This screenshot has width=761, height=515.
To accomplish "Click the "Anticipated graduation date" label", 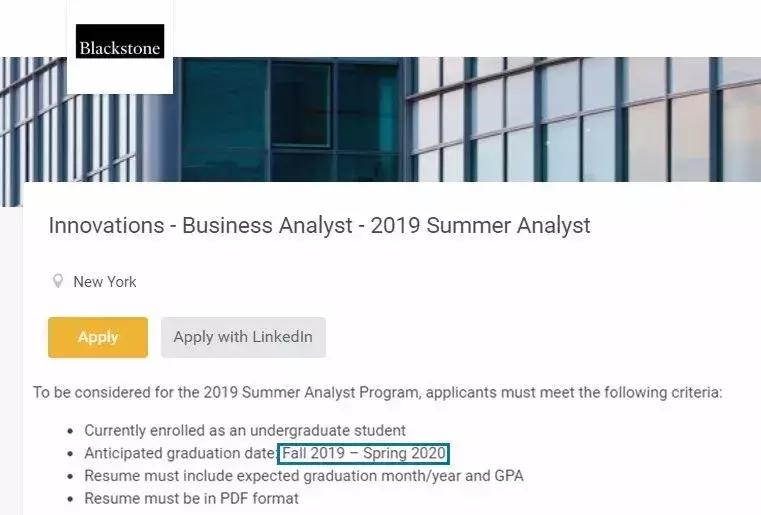I will coord(179,454).
